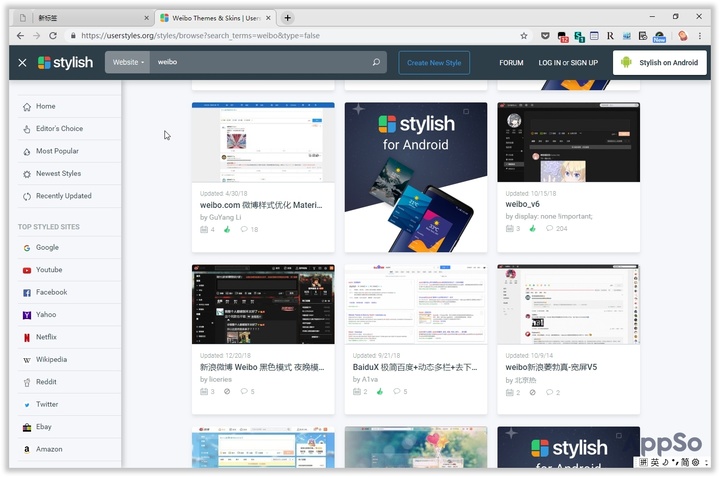Click the weibo_v6 style title
Viewport: 720px width, 477px height.
(x=522, y=204)
